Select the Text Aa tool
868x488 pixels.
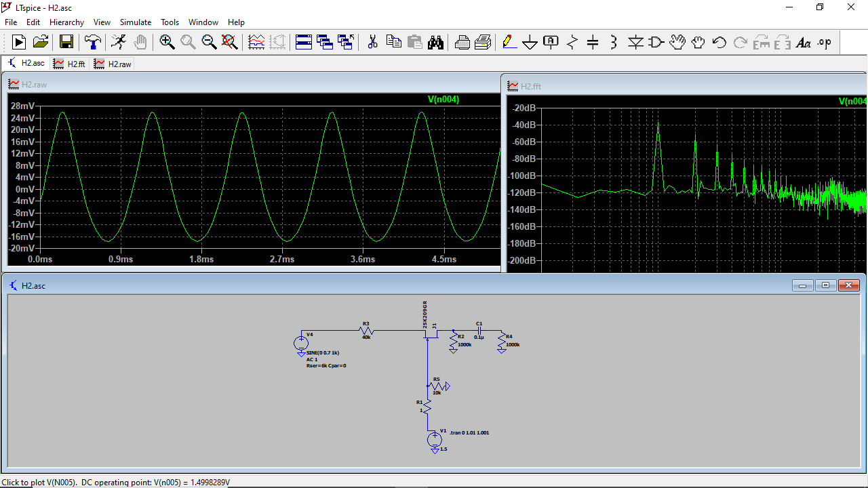tap(804, 42)
